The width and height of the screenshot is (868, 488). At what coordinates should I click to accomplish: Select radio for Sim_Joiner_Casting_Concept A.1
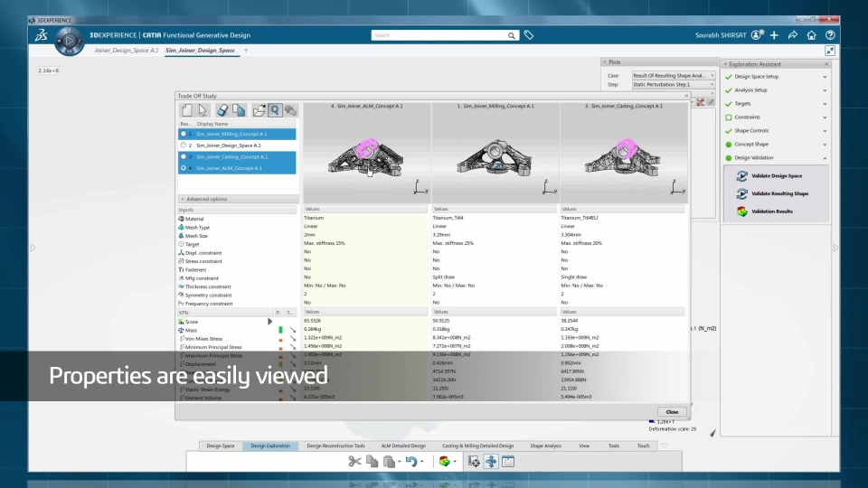[x=184, y=156]
